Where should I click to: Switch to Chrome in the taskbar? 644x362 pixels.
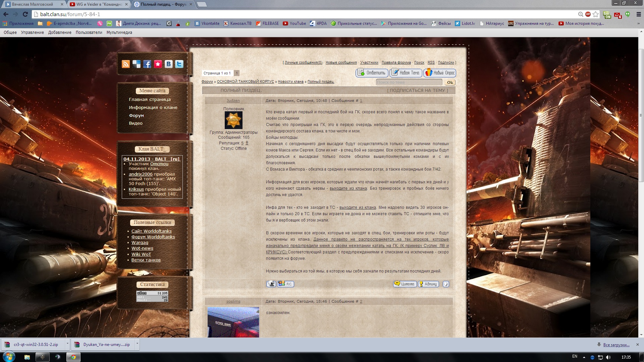pyautogui.click(x=73, y=357)
